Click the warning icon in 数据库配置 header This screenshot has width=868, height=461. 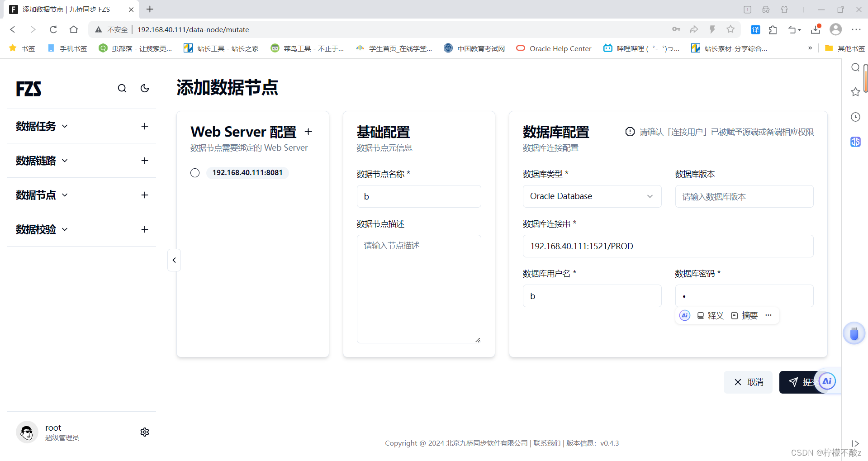(x=630, y=132)
